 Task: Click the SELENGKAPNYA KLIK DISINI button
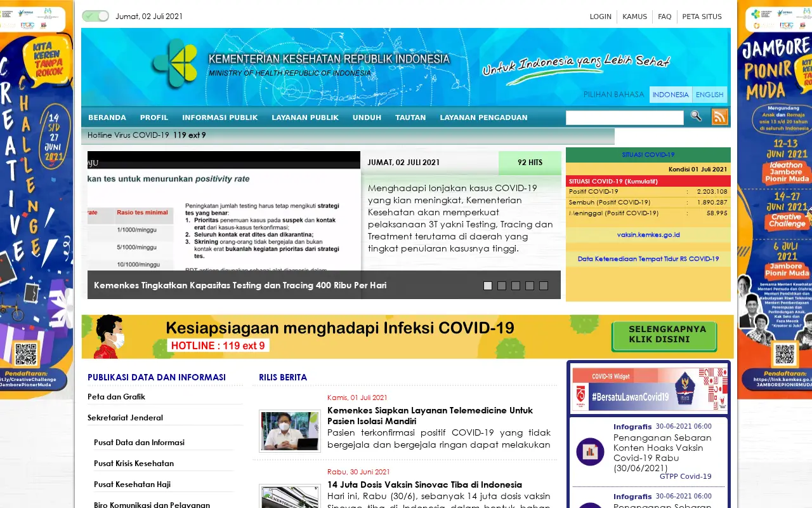pos(664,336)
